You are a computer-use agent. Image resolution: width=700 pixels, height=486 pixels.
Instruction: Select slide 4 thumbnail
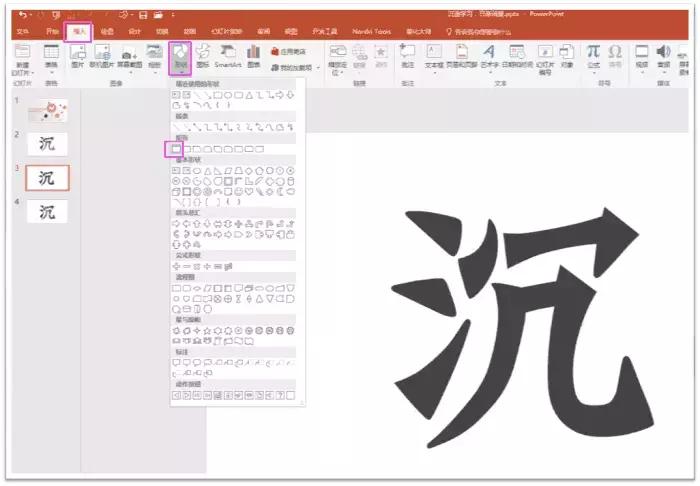[x=47, y=212]
